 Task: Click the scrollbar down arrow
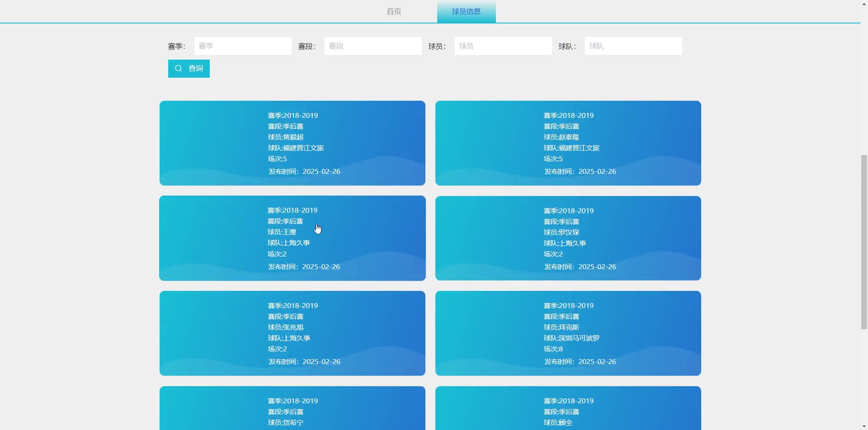(x=864, y=426)
